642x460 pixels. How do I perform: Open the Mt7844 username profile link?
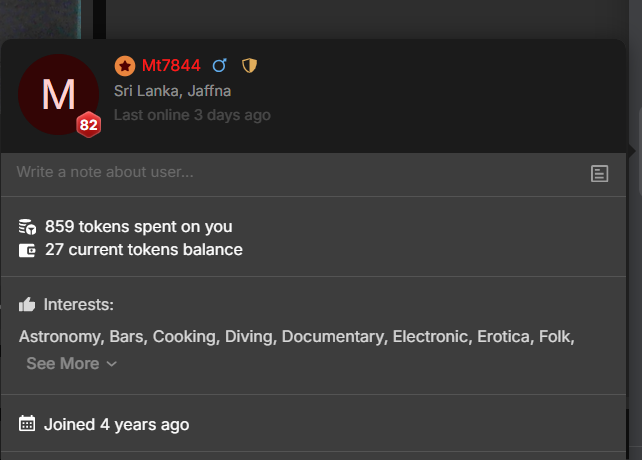(x=171, y=66)
